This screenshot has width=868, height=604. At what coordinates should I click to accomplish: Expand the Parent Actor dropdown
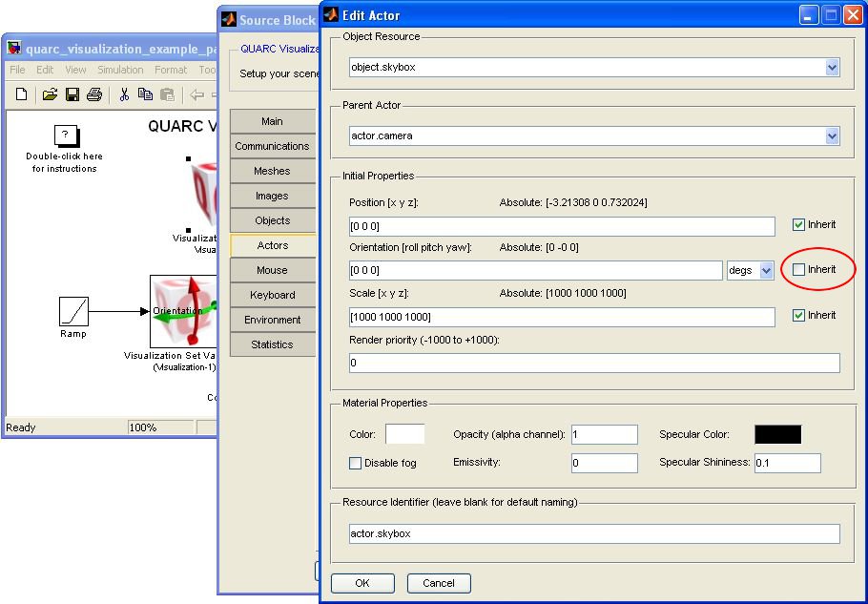point(832,136)
